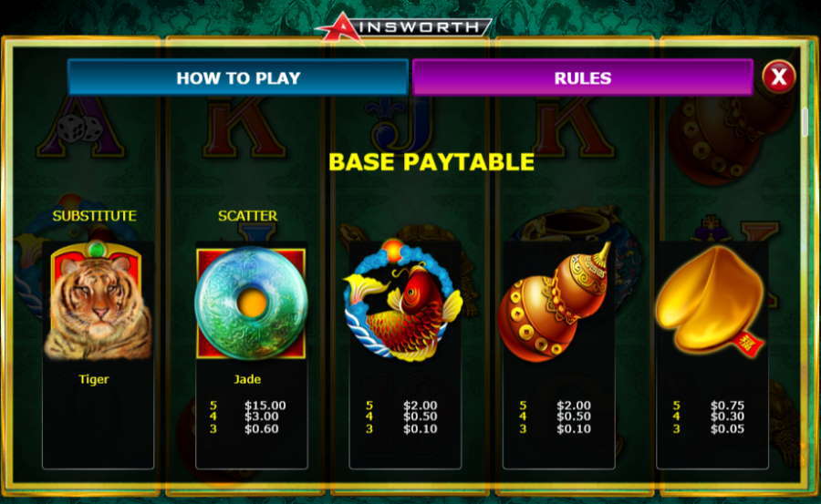The image size is (821, 504).
Task: Click the Tiger name caption
Action: (94, 379)
